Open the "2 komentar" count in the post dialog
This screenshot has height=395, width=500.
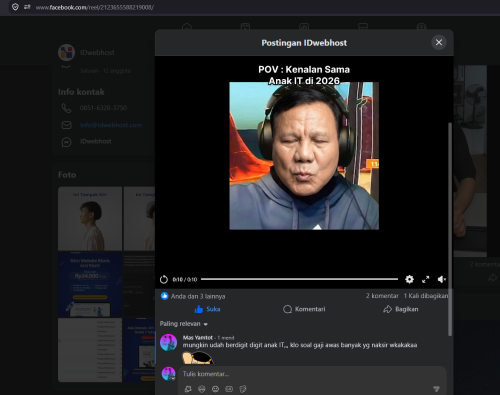(382, 296)
